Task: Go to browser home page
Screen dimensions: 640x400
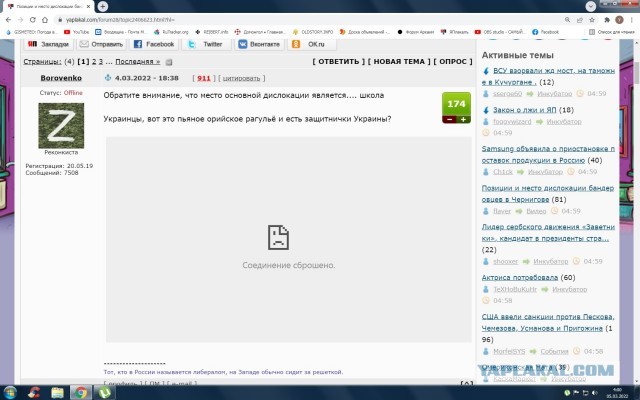Action: coord(45,20)
